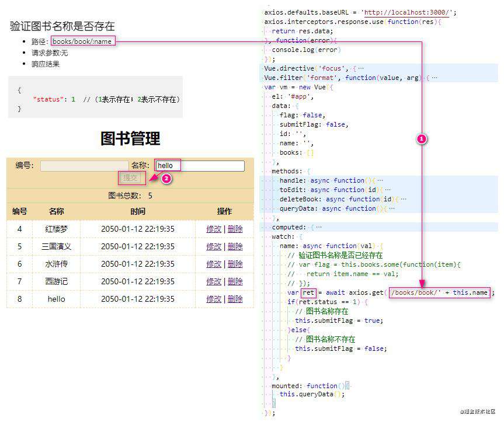This screenshot has height=422, width=504.
Task: Click 修改 link for 西游记 row
Action: coord(214,282)
